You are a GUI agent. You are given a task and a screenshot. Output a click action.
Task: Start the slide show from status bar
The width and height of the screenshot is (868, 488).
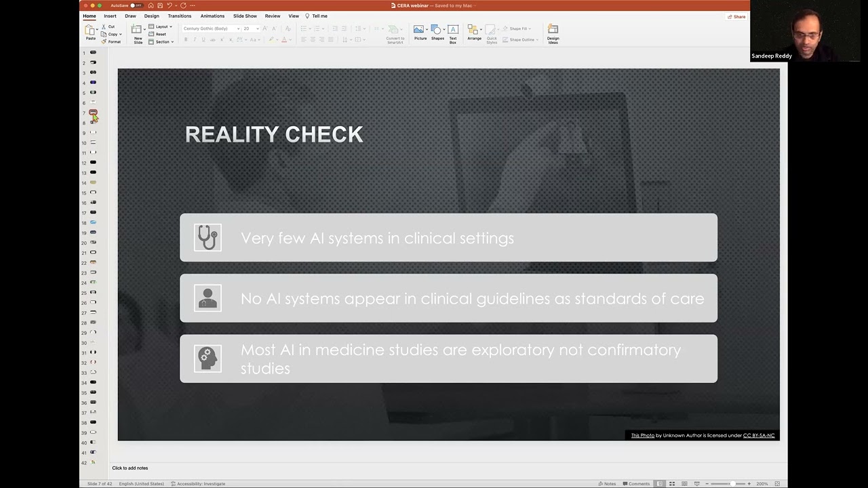(x=696, y=484)
